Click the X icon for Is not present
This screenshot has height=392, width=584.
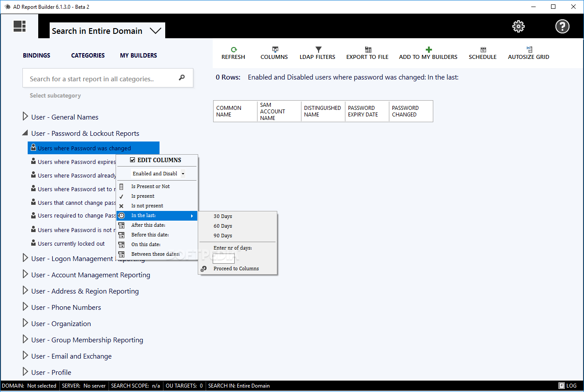tap(121, 206)
